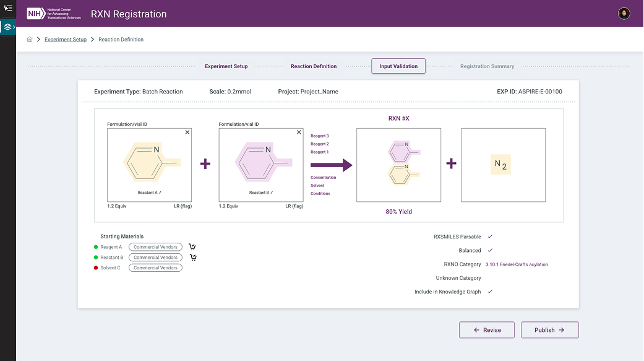Screen dimensions: 644x361
Task: Open the sidebar menu list icon
Action: (x=8, y=8)
